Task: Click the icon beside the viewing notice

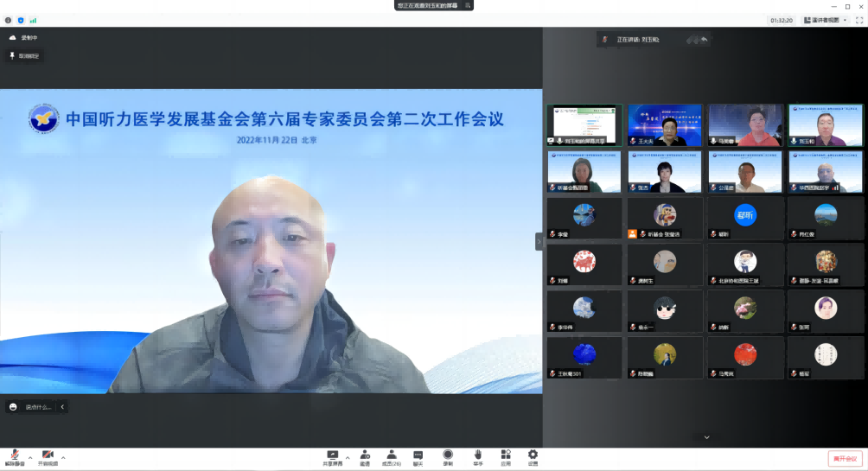Action: [x=468, y=5]
